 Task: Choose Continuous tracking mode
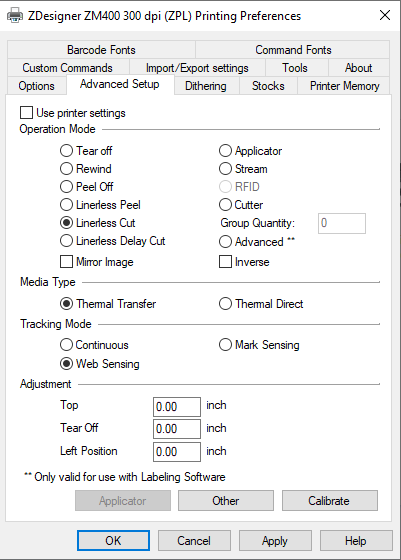(66, 345)
